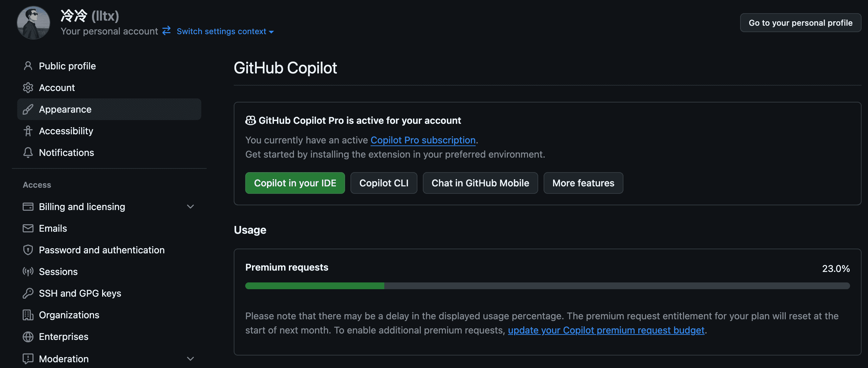Viewport: 868px width, 368px height.
Task: Click the Notifications bell icon
Action: coord(28,153)
